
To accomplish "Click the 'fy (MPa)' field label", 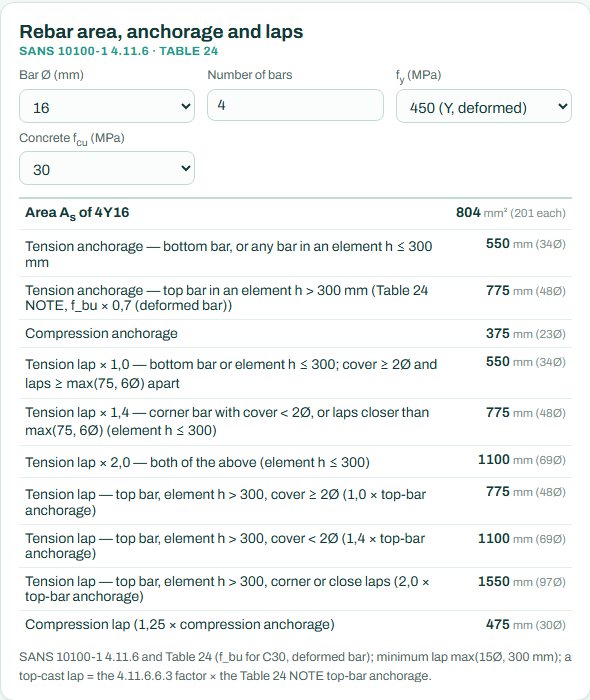I will coord(418,75).
